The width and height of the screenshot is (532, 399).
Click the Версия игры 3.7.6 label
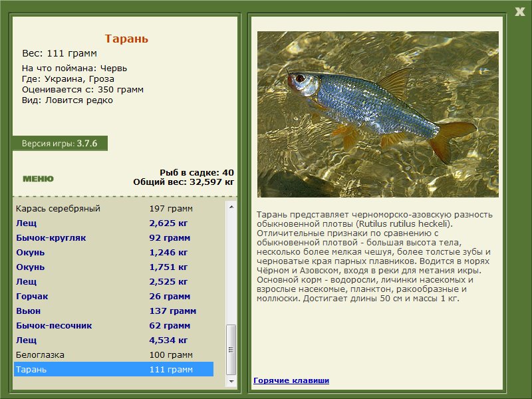pyautogui.click(x=60, y=143)
